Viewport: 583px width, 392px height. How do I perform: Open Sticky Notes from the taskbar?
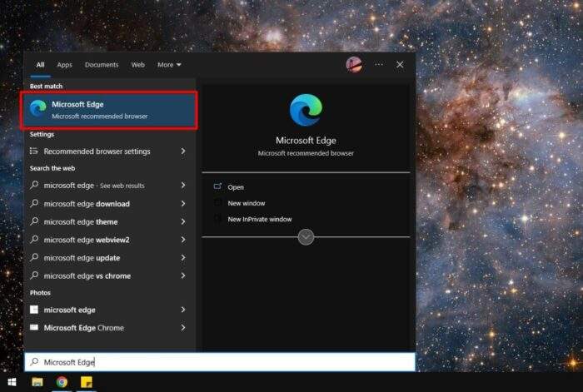[87, 382]
